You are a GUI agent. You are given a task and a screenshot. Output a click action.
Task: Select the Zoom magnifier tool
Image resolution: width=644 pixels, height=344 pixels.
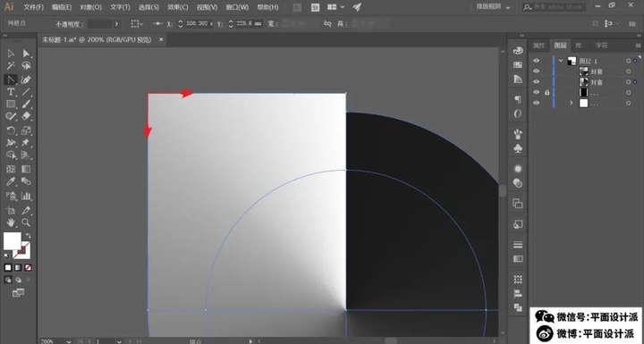(26, 222)
